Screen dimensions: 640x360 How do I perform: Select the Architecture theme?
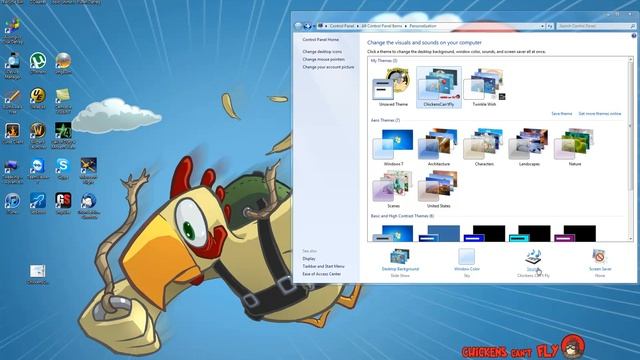438,147
